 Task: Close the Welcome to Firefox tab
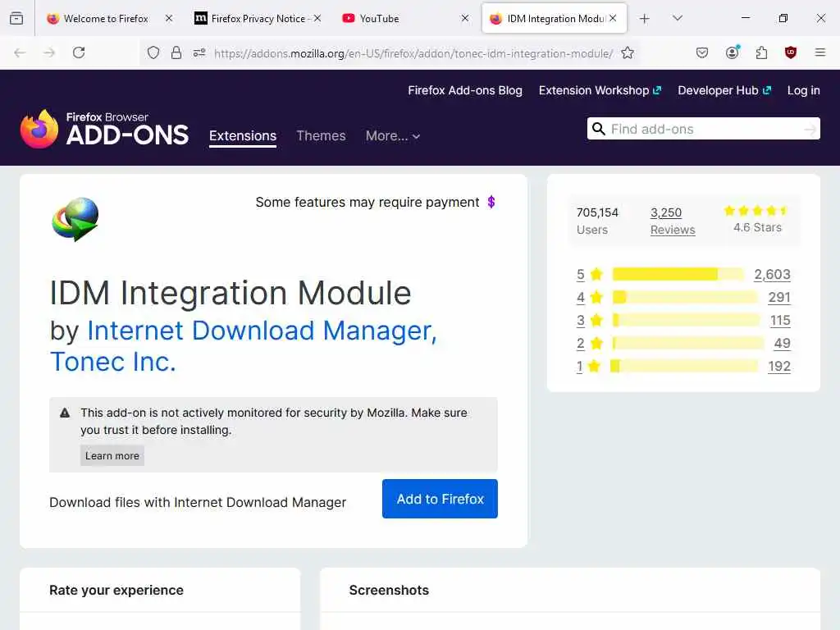pos(169,18)
